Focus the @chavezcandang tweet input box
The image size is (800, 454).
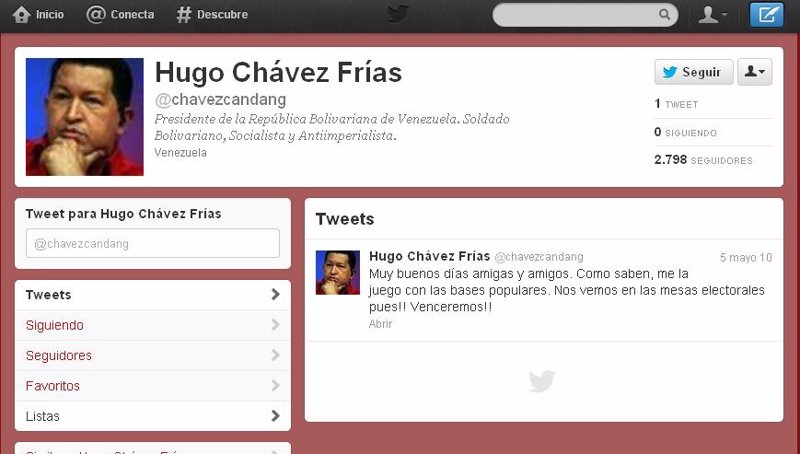[153, 243]
